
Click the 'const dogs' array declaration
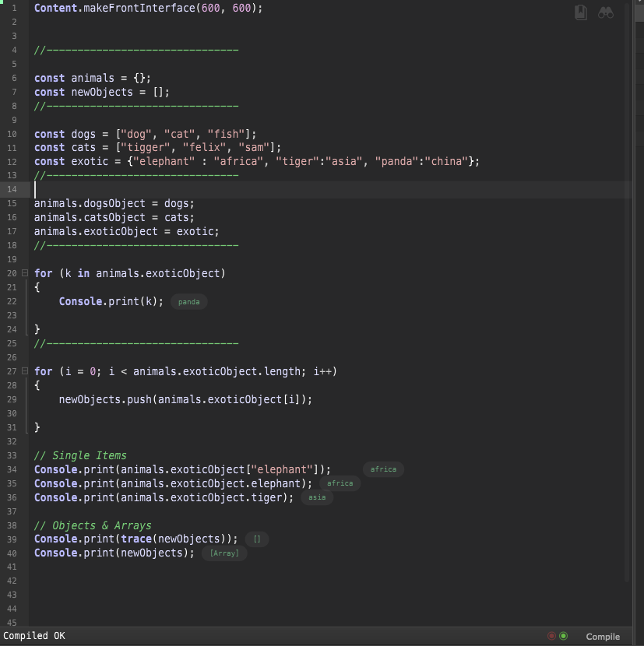point(145,134)
